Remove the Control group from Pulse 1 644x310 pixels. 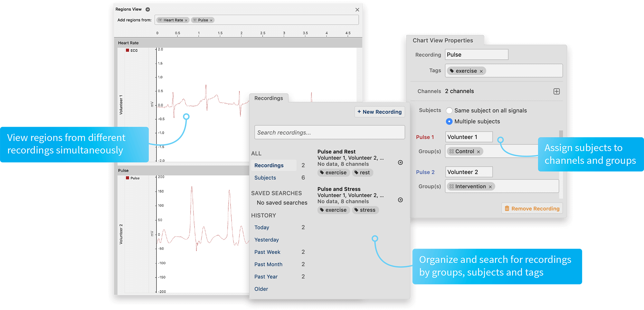point(479,151)
